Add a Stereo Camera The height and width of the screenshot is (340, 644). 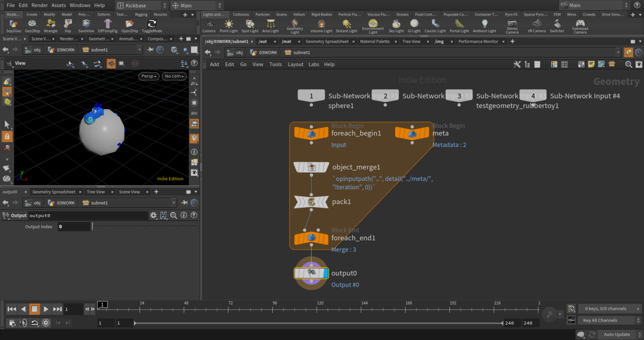click(x=512, y=27)
